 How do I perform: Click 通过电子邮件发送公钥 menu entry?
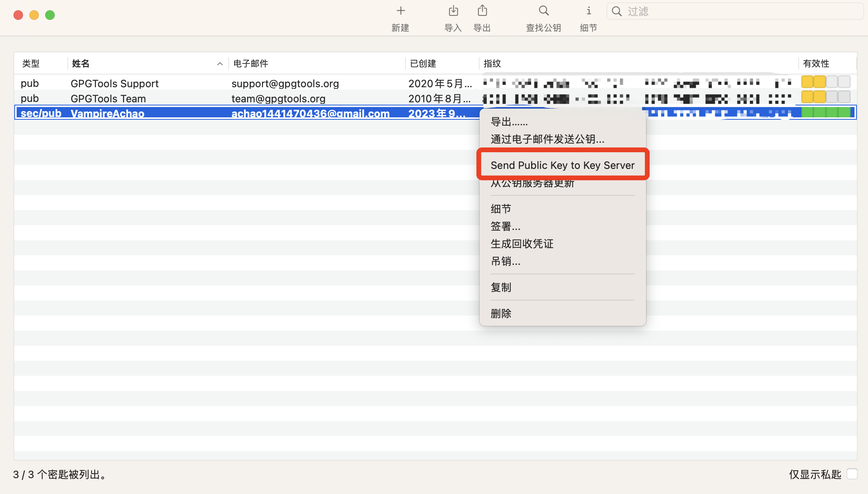pos(547,139)
